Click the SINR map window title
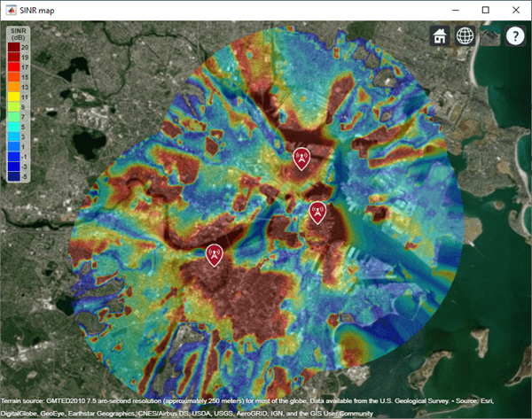This screenshot has height=419, width=532. [x=37, y=11]
